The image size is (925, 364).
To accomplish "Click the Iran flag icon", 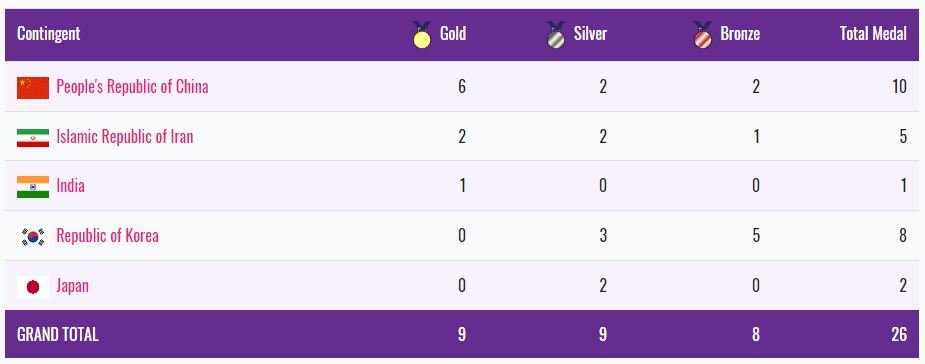I will (x=33, y=137).
